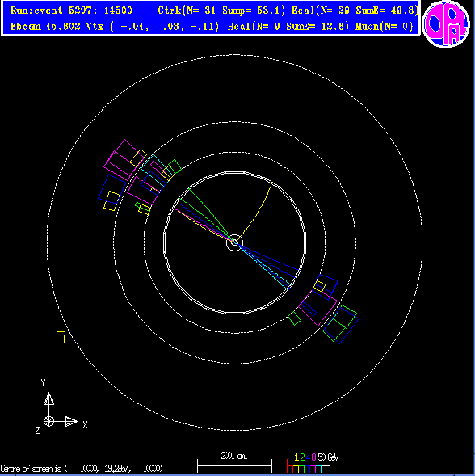Click the 200 cm scale bar

coord(234,465)
